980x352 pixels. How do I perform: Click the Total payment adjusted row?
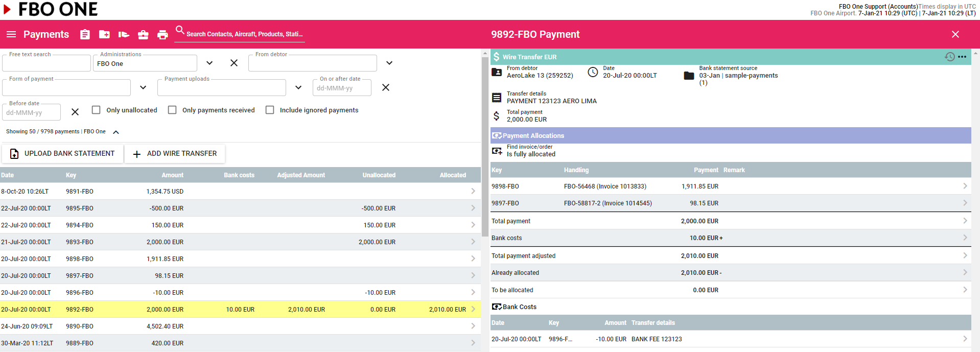tap(731, 255)
